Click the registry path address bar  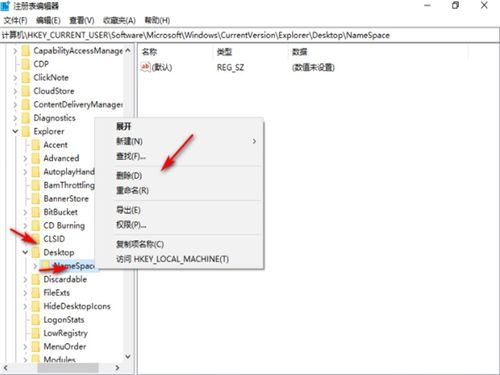(x=250, y=35)
